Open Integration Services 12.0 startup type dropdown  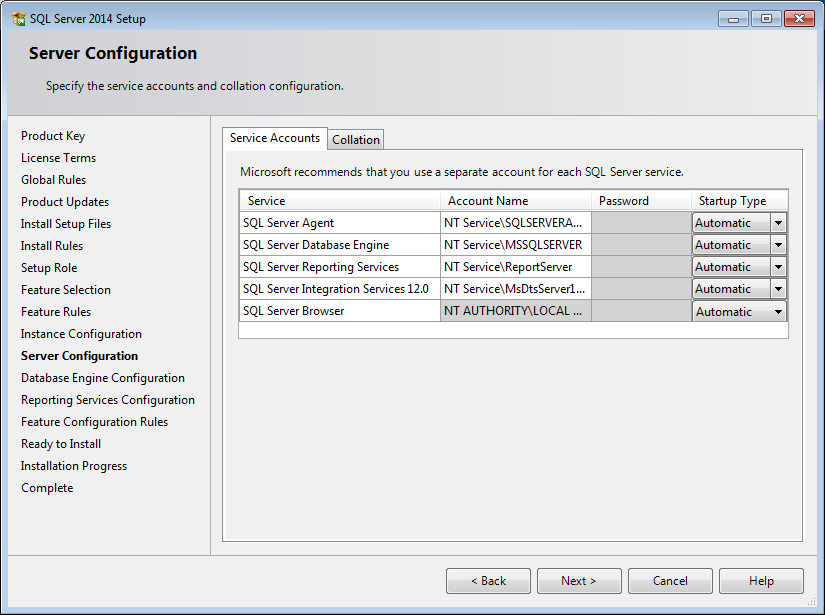point(778,288)
